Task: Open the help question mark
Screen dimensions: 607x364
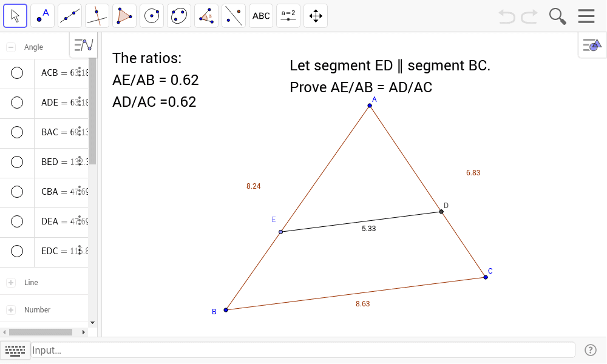Action: click(x=591, y=350)
